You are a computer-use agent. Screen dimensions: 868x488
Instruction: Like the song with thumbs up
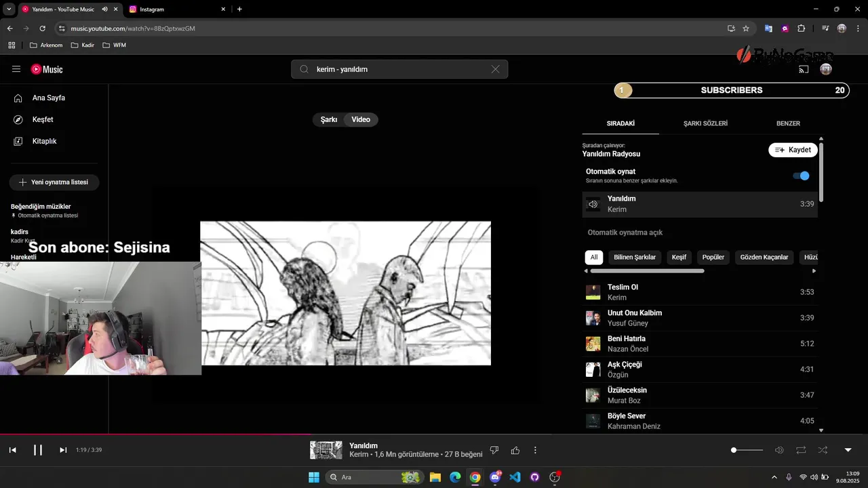(x=515, y=450)
